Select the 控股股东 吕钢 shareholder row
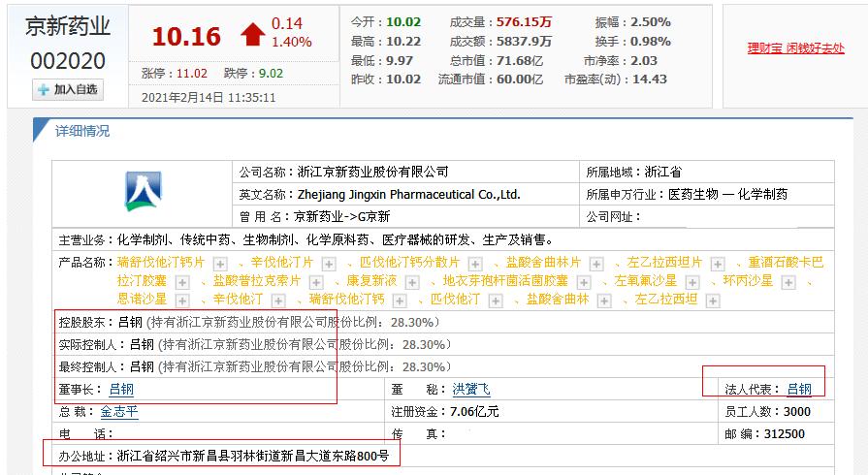This screenshot has width=868, height=475. pyautogui.click(x=443, y=322)
